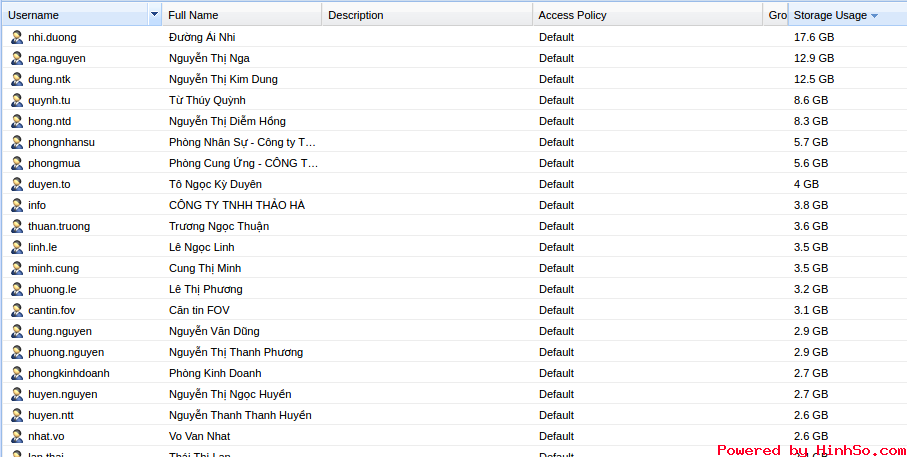Screen dimensions: 907x457
Task: Click the user icon beside nhi.duong
Action: [x=17, y=37]
